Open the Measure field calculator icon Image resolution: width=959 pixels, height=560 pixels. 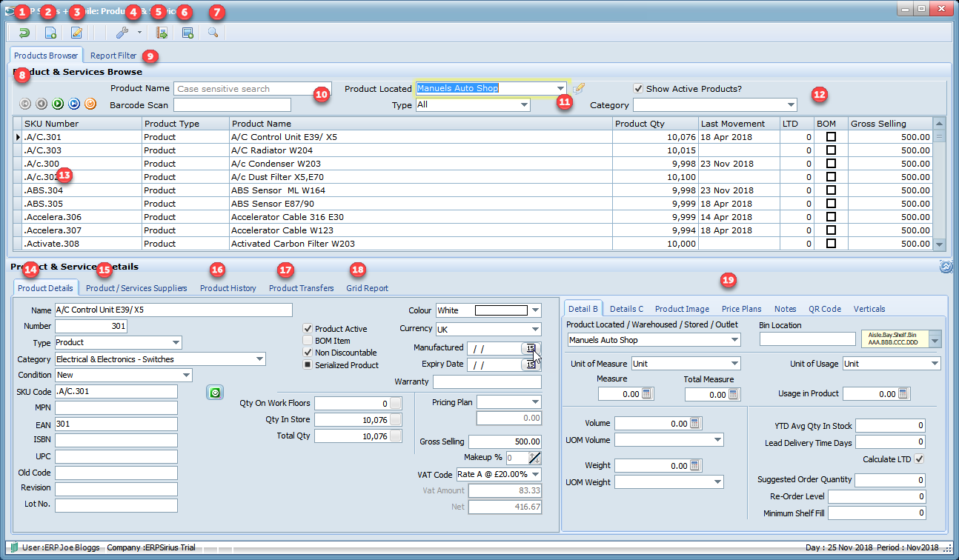(647, 394)
